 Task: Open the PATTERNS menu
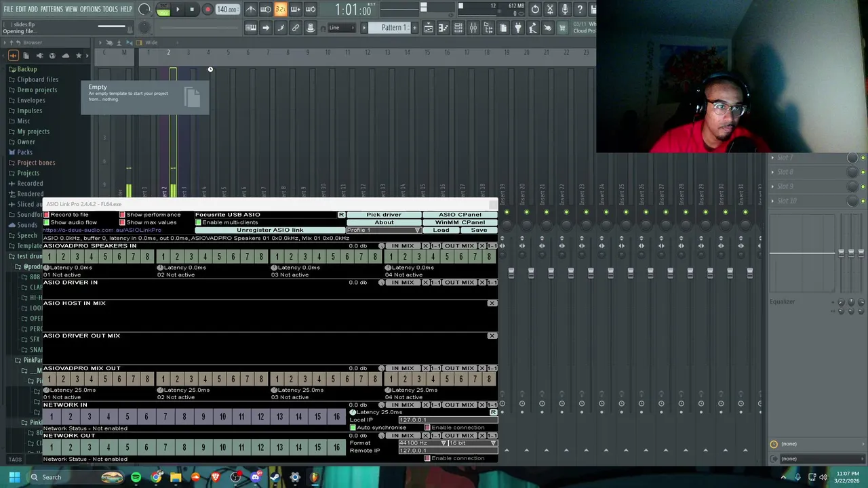tap(52, 9)
